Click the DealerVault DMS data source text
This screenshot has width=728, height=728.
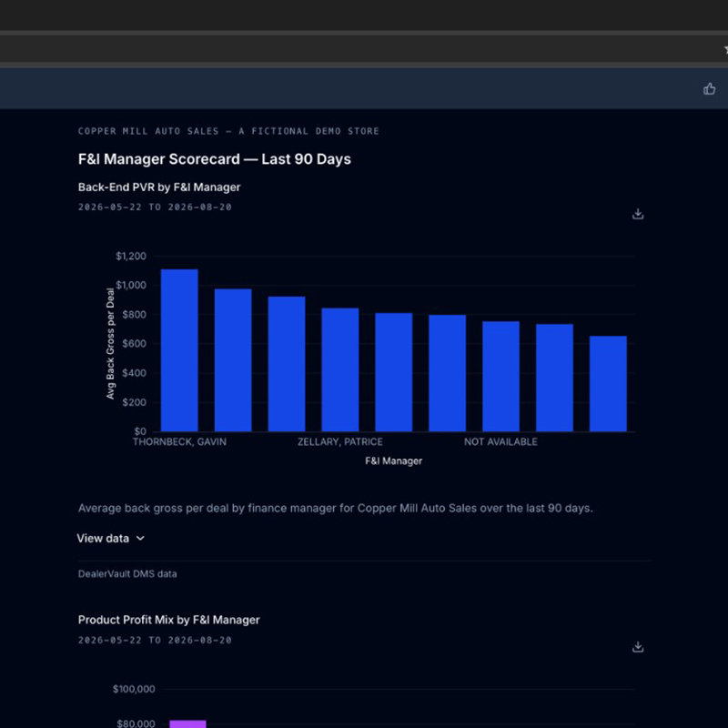coord(127,574)
